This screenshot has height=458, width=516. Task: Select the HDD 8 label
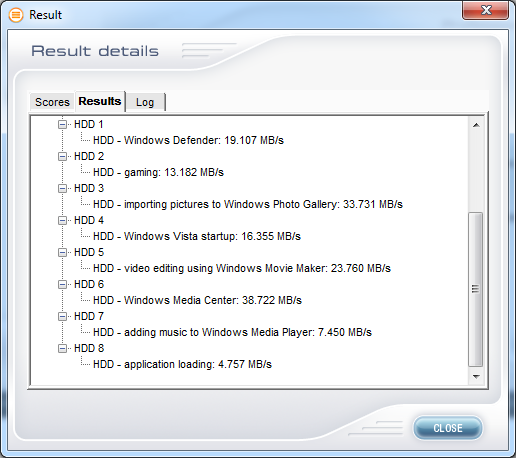click(89, 348)
